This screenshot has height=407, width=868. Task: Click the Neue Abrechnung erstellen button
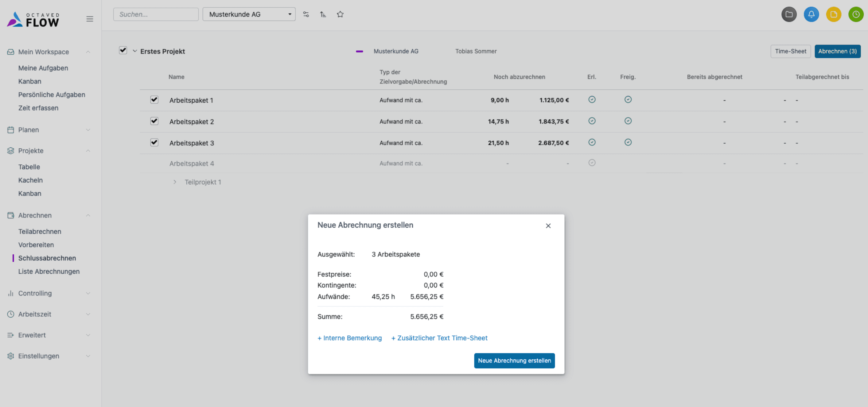pyautogui.click(x=514, y=361)
